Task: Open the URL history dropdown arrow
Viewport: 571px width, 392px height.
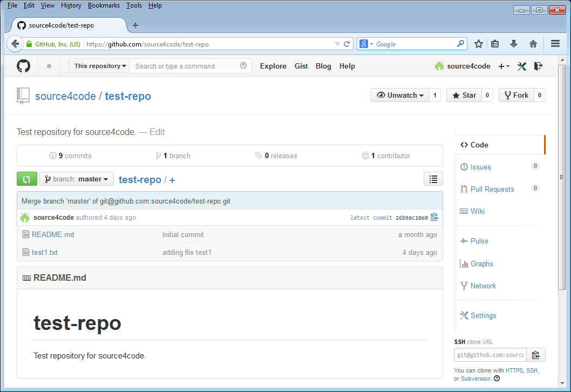Action: (337, 44)
